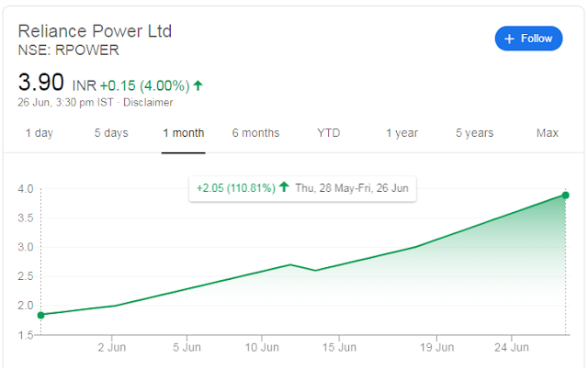Click the 2 Jun axis label
The height and width of the screenshot is (369, 588).
coord(112,347)
